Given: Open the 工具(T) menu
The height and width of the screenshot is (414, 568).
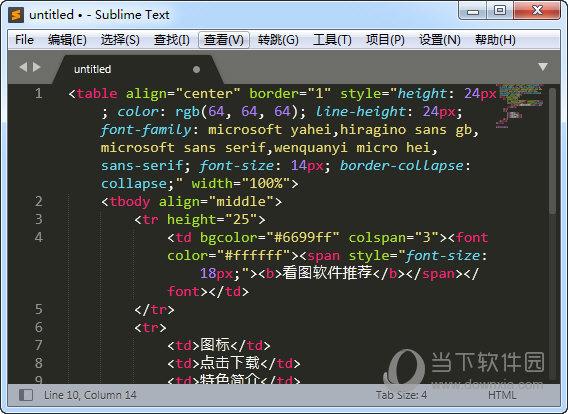Looking at the screenshot, I should tap(332, 39).
